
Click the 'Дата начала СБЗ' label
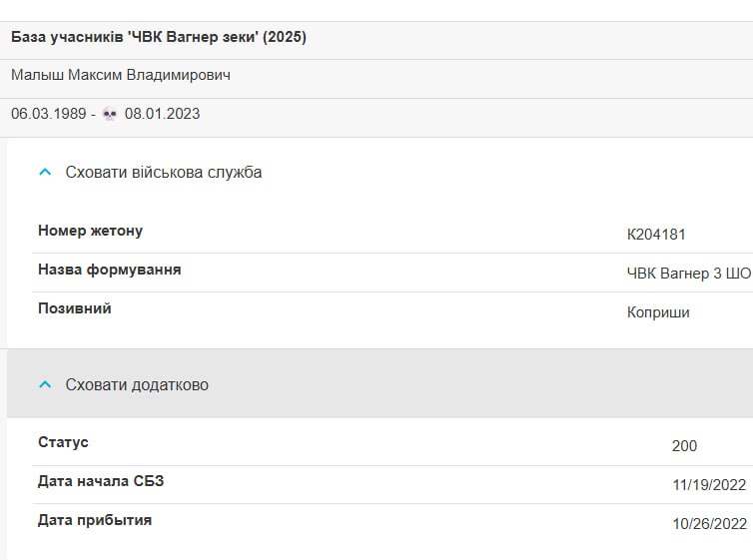click(x=101, y=481)
